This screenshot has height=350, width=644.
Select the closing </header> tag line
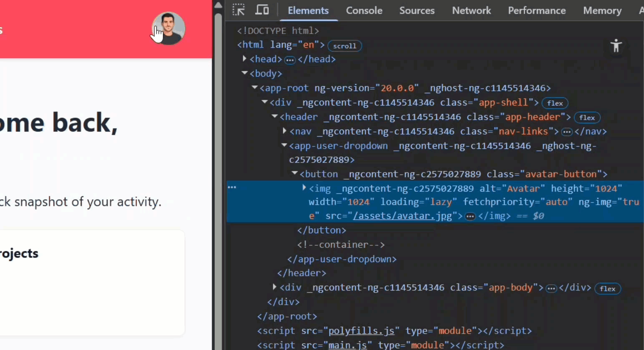302,273
